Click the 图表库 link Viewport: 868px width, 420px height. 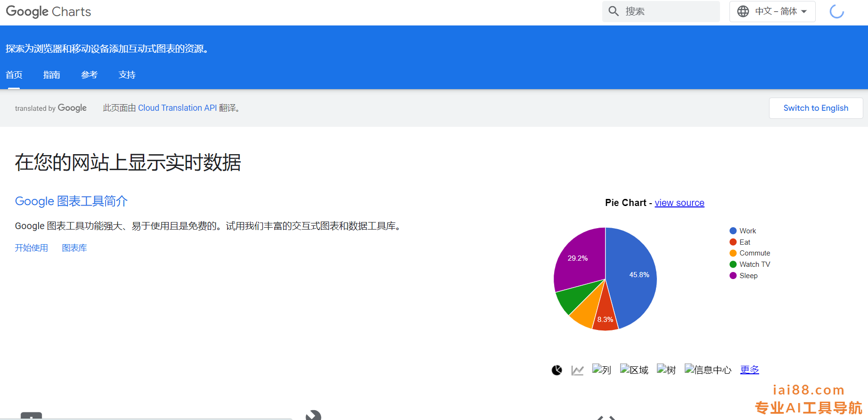tap(74, 248)
